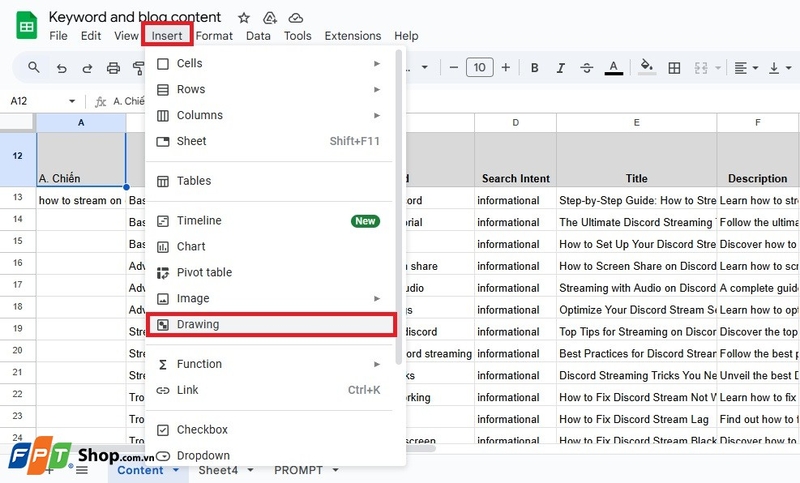The height and width of the screenshot is (483, 800).
Task: Click the Search Intent header cell
Action: 515,160
